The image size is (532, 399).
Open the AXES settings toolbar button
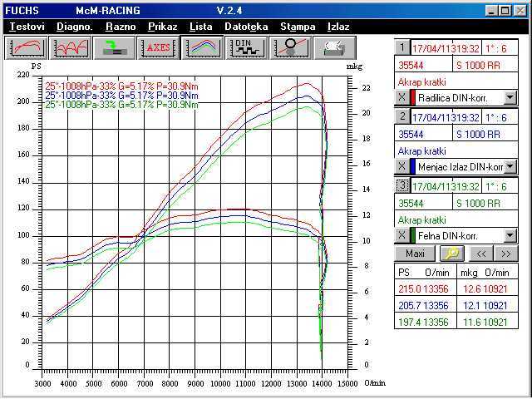(158, 47)
